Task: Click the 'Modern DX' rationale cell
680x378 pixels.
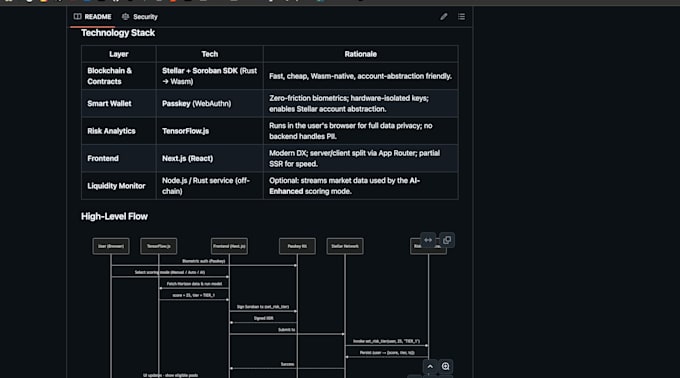Action: pos(360,158)
